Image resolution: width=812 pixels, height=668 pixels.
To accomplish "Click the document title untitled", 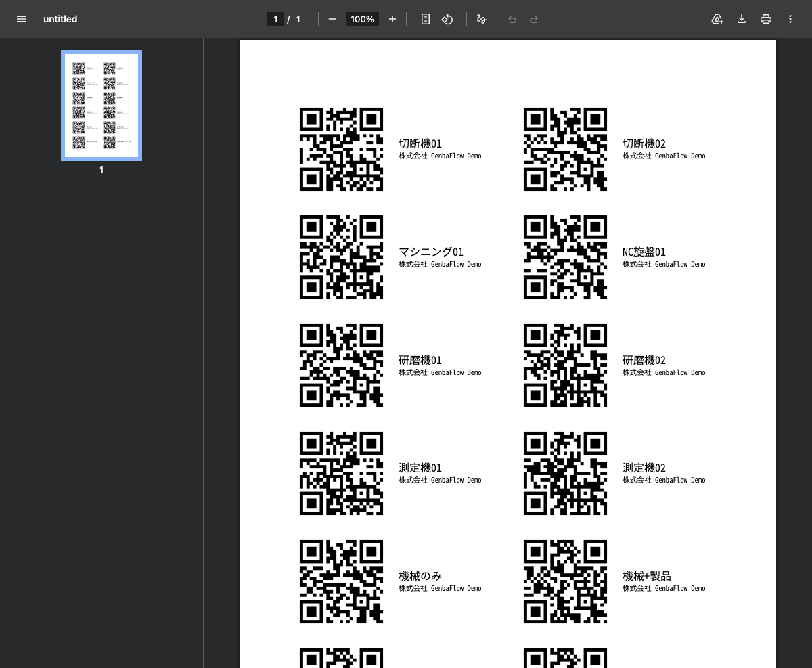I will (60, 19).
